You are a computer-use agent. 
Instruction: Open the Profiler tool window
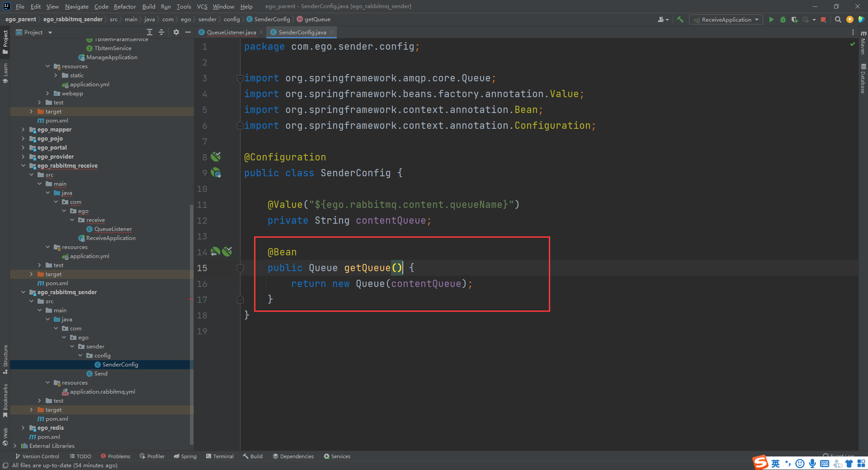click(x=152, y=456)
